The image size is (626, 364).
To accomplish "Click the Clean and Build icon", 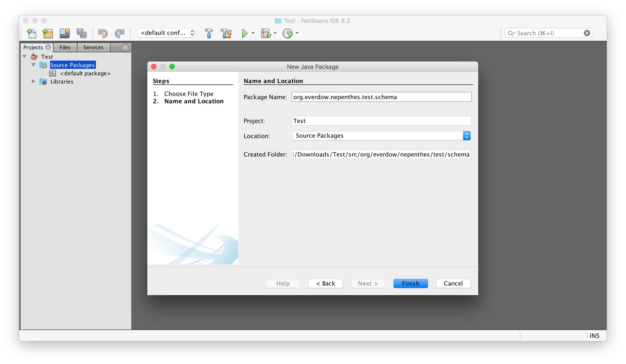I will click(226, 33).
